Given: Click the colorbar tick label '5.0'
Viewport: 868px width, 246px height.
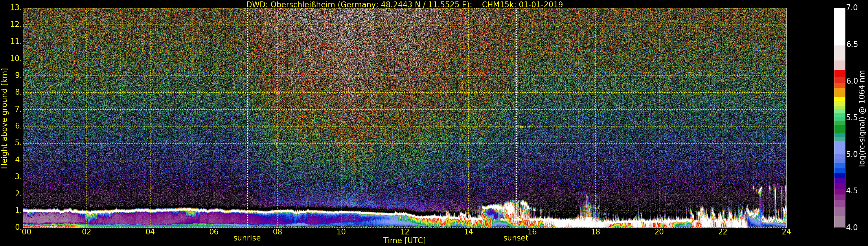Looking at the screenshot, I should click(852, 154).
